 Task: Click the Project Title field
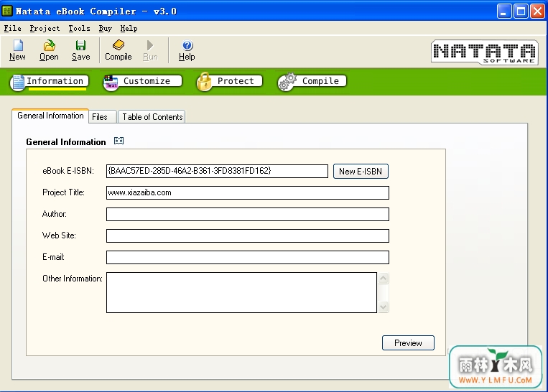(x=248, y=192)
